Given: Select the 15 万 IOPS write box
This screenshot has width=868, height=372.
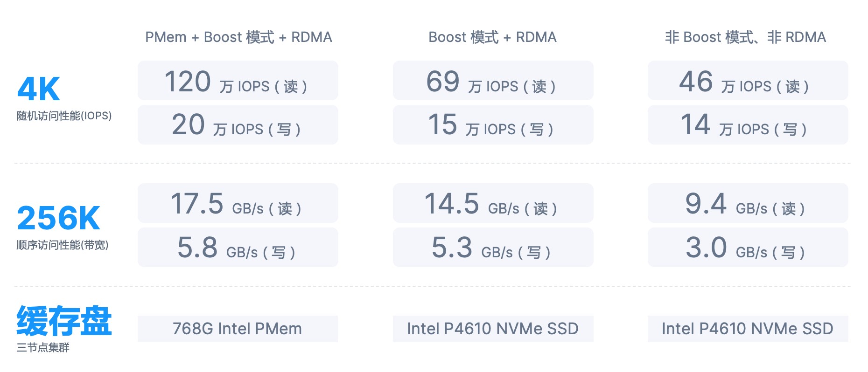Looking at the screenshot, I should coord(493,124).
